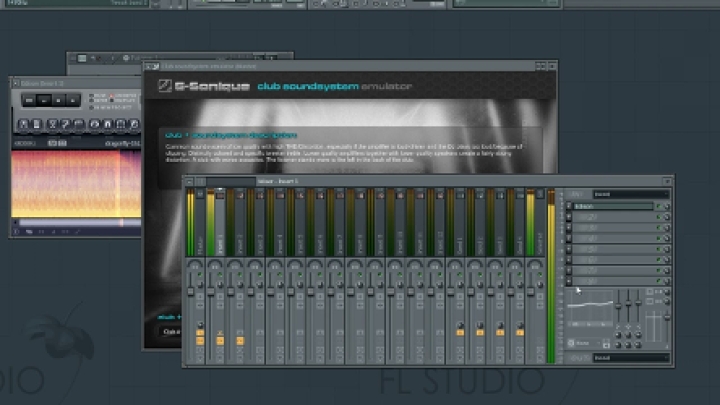Viewport: 720px width, 405px height.
Task: Click the Master track pan knob
Action: point(195,265)
